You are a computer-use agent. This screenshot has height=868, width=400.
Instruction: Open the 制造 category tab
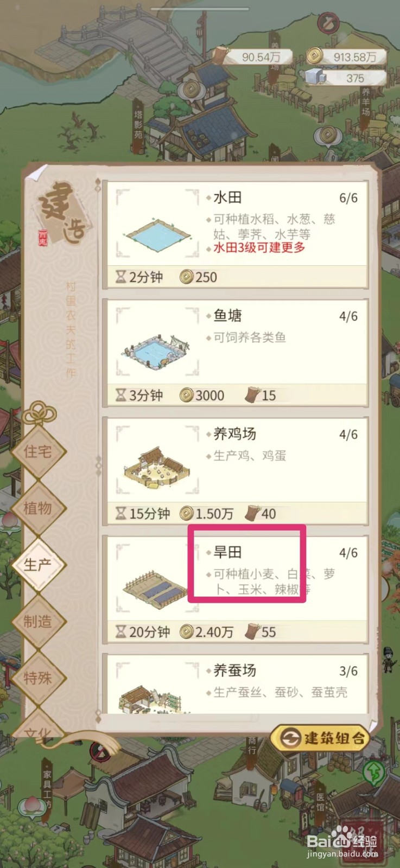click(x=38, y=622)
